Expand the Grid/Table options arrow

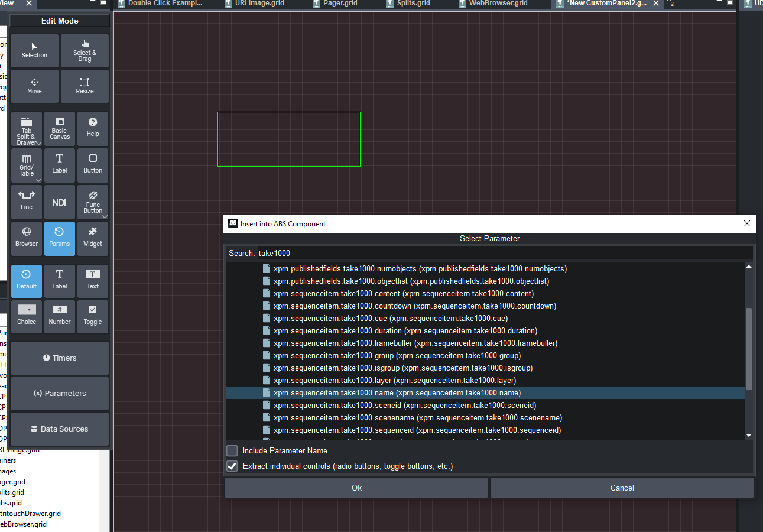click(x=38, y=180)
